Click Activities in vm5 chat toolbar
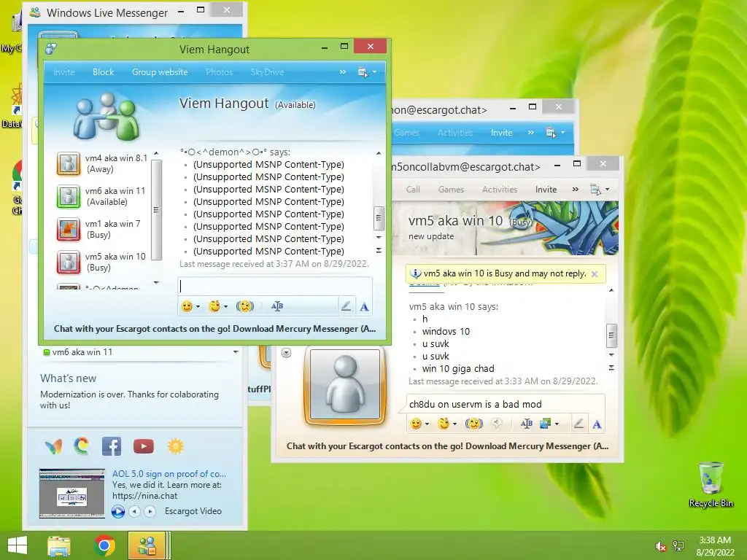Viewport: 747px width, 560px height. pyautogui.click(x=499, y=190)
